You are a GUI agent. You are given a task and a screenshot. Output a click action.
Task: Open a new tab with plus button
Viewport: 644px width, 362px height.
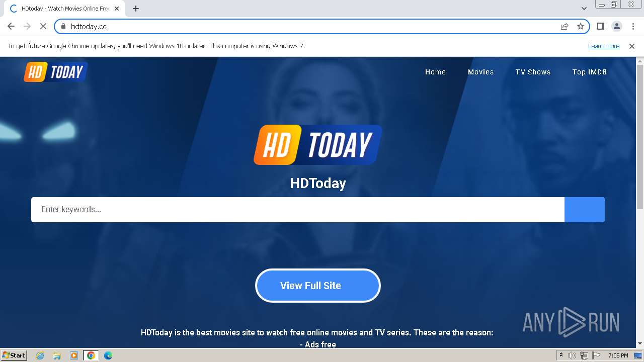click(x=136, y=9)
